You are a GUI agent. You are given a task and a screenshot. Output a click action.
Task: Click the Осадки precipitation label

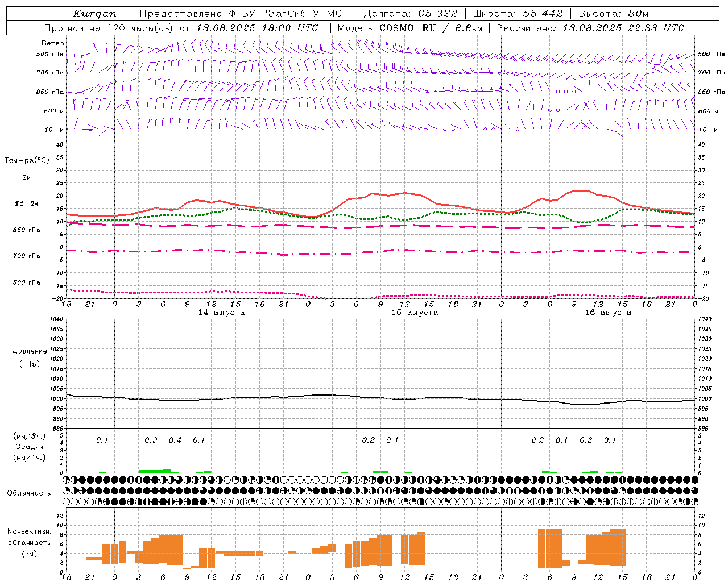(x=30, y=447)
